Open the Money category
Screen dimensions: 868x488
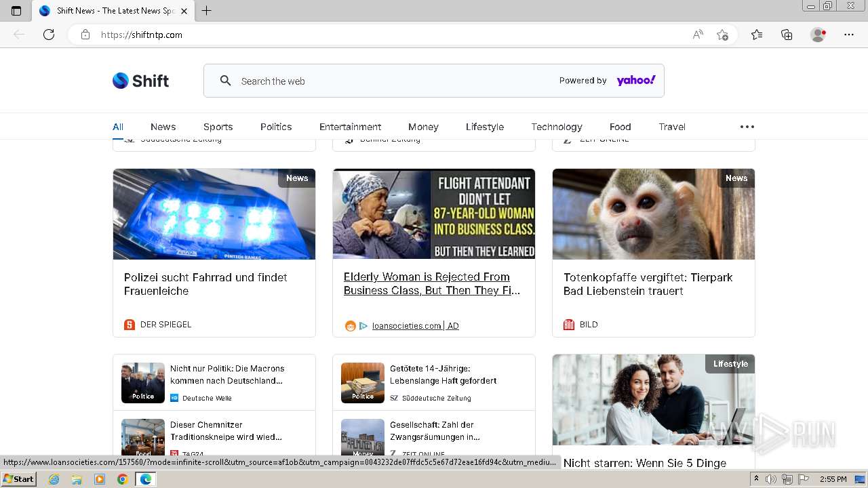pos(423,127)
